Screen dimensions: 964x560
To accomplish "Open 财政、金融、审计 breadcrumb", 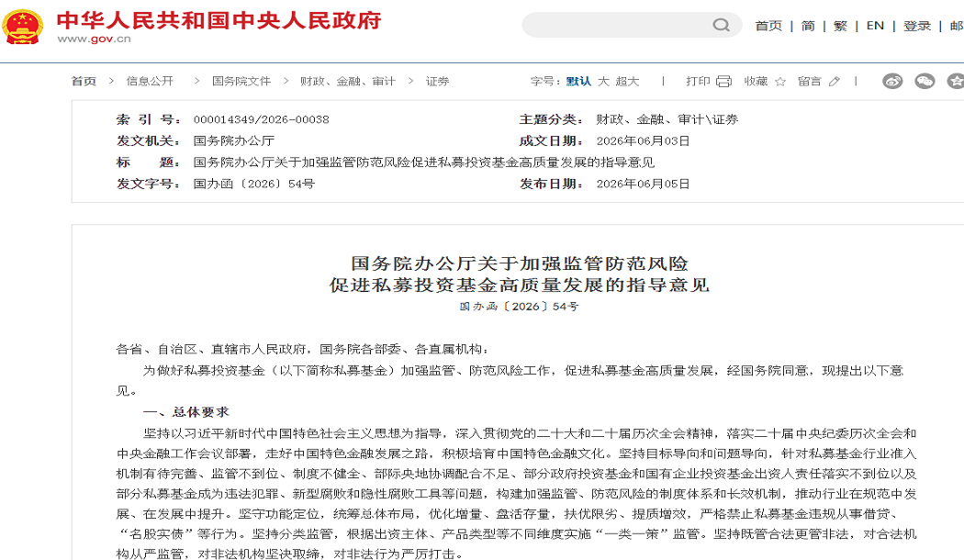I will pyautogui.click(x=347, y=81).
